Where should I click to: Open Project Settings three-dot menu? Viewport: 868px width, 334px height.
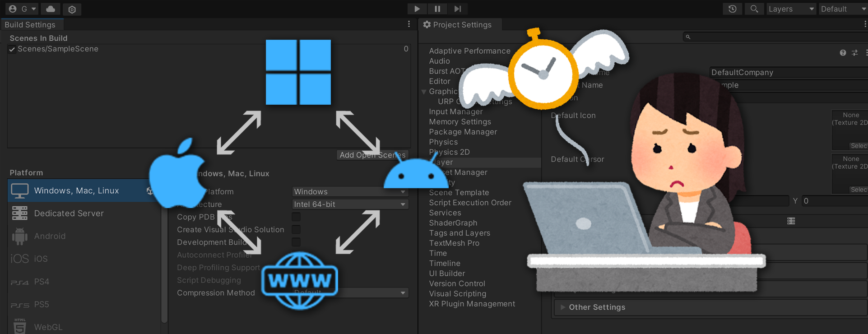coord(865,24)
